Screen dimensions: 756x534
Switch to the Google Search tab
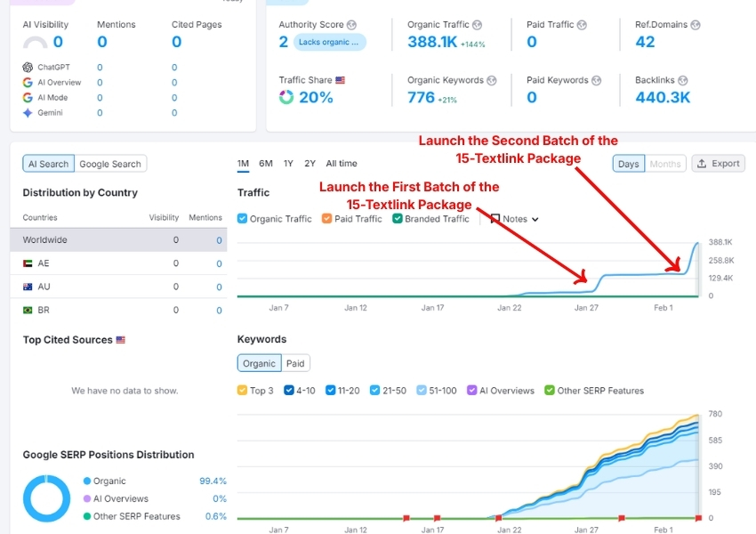point(110,164)
